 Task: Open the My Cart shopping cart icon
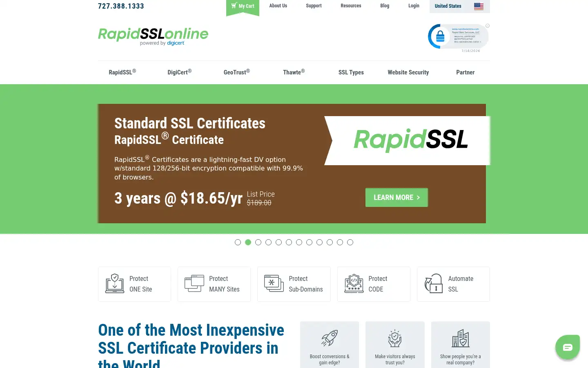[x=234, y=6]
